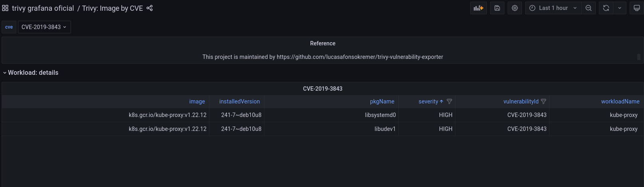Filter the vulnerabilityId column

pyautogui.click(x=544, y=101)
